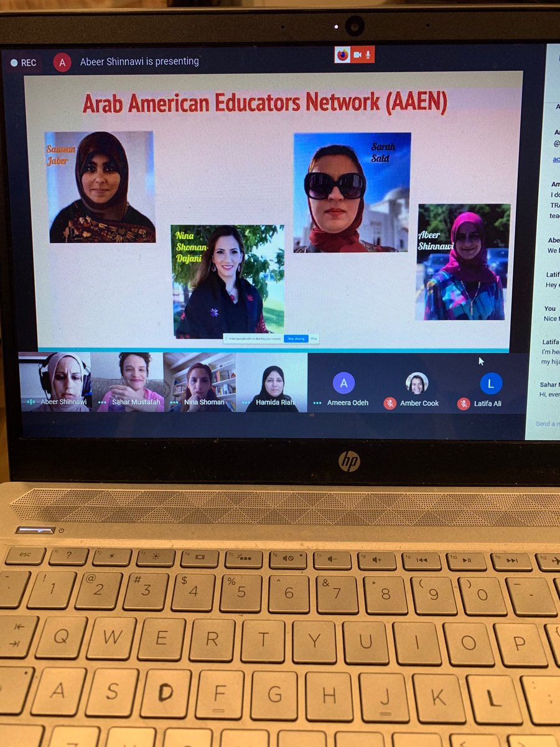Click the "Abeer Shinnawi is presenting" text
Screen dimensions: 560x747
(x=139, y=61)
